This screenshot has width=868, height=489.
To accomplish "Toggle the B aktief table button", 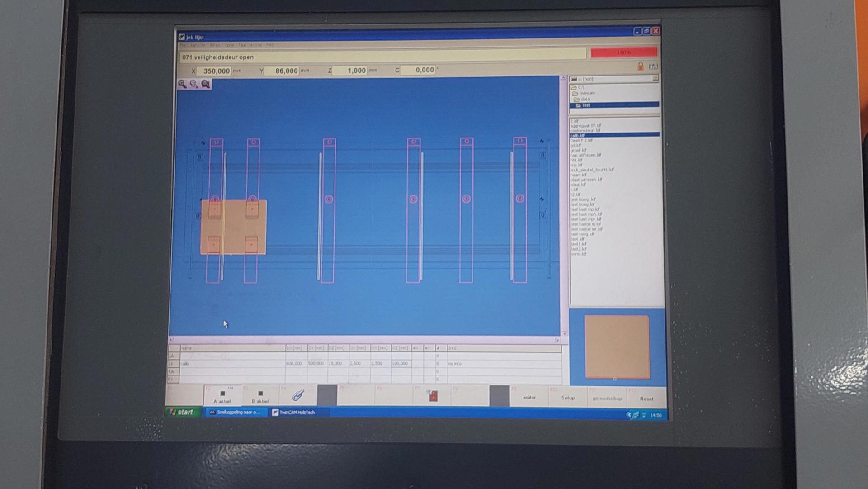I will [260, 396].
